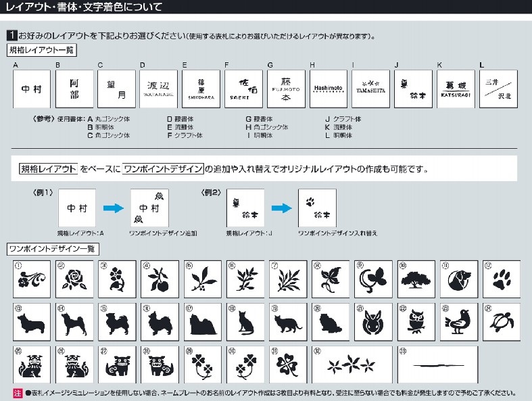532x401 pixels.
Task: Select the rabbit face design icon
Action: click(373, 321)
